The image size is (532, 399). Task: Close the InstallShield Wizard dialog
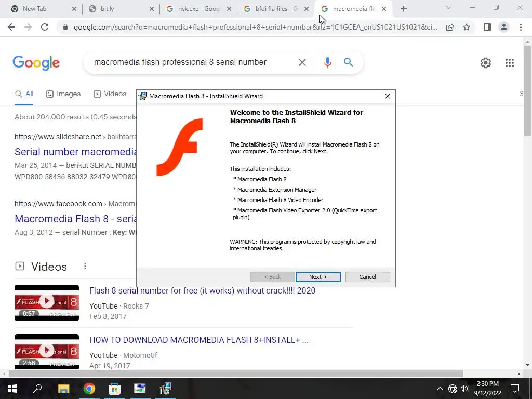click(x=388, y=96)
